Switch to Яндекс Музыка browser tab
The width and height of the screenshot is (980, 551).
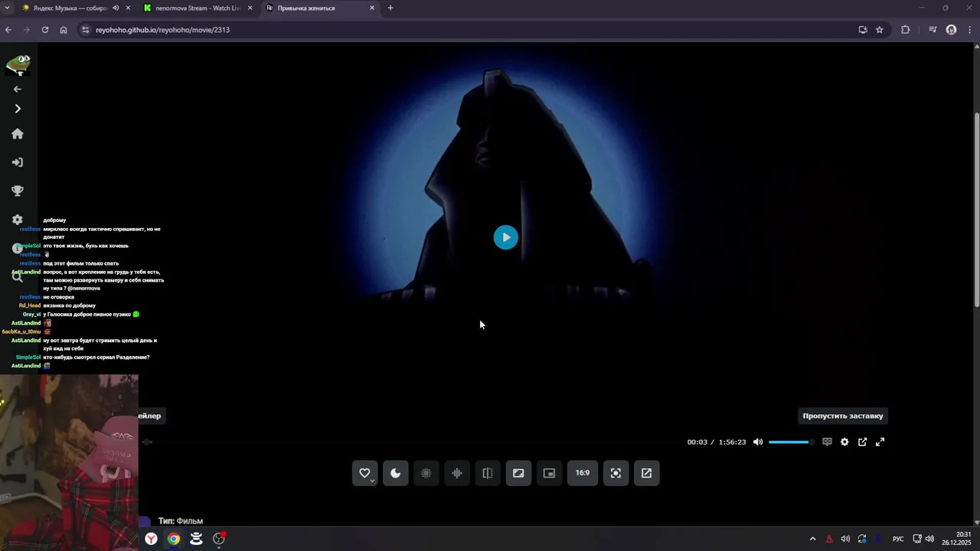tap(69, 8)
